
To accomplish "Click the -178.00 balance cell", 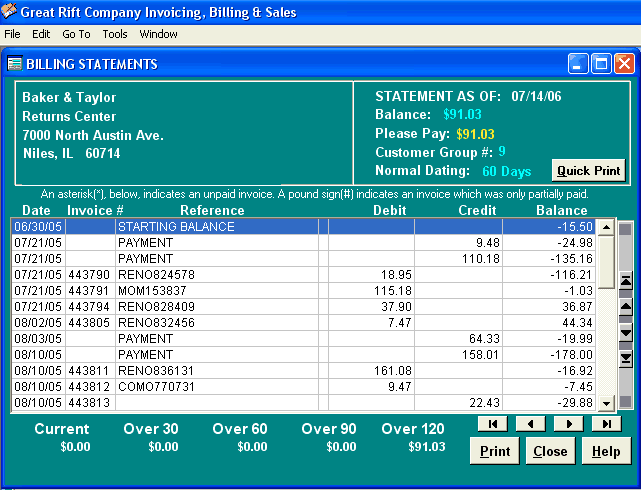I will 548,354.
